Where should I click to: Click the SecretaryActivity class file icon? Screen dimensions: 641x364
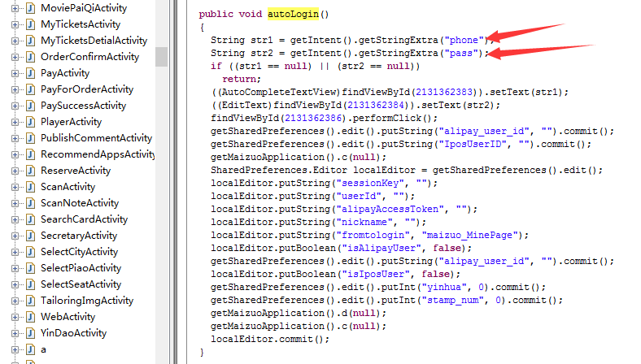[31, 236]
